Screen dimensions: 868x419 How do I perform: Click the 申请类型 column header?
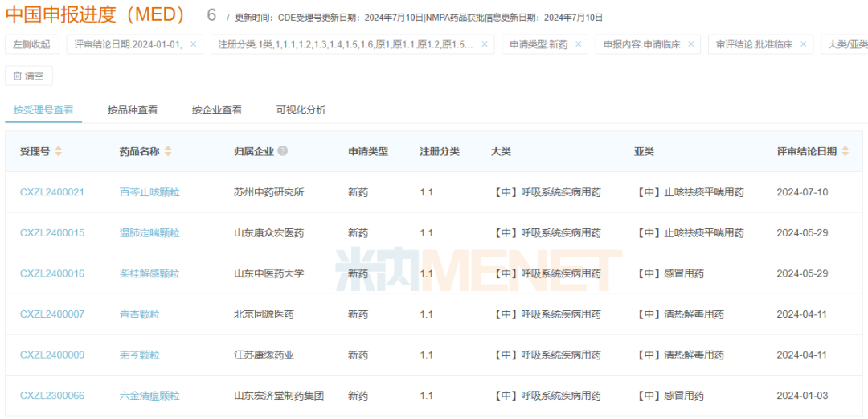tap(368, 151)
